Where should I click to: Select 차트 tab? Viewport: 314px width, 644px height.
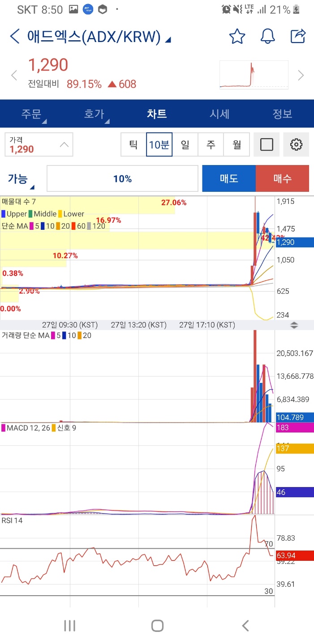(157, 114)
